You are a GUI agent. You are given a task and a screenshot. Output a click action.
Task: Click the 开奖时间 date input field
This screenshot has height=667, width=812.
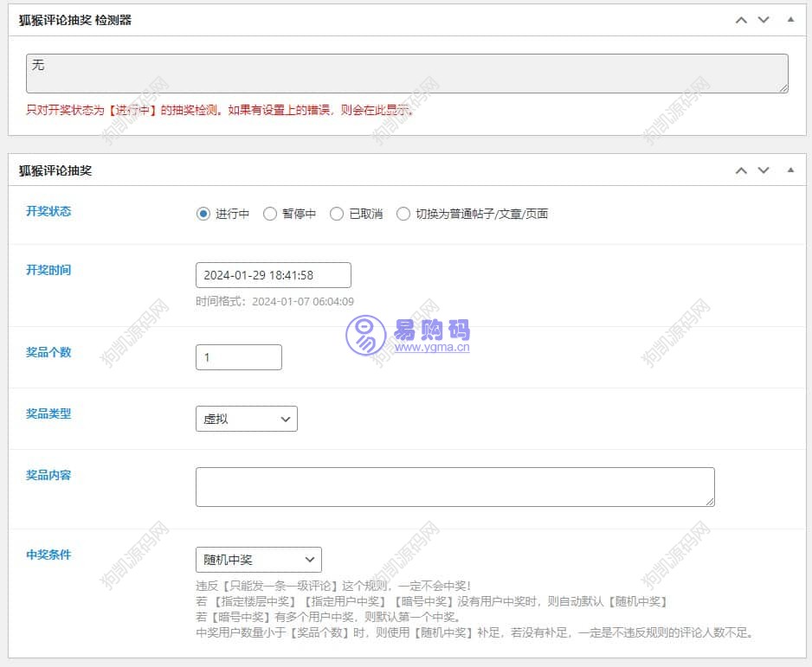point(274,275)
